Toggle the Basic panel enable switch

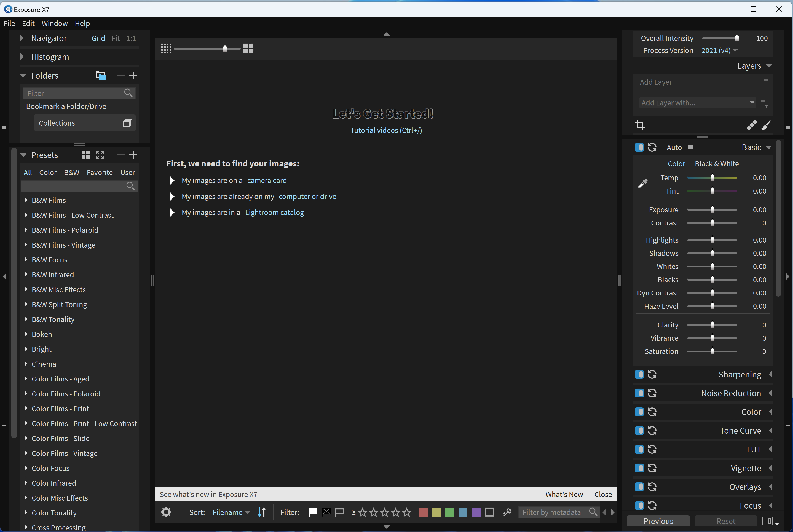pyautogui.click(x=639, y=147)
